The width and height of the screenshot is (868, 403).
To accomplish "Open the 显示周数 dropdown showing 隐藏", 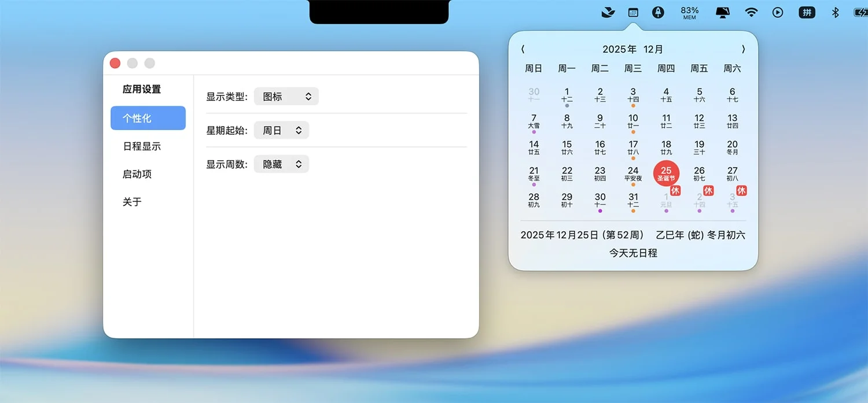I will click(x=281, y=164).
